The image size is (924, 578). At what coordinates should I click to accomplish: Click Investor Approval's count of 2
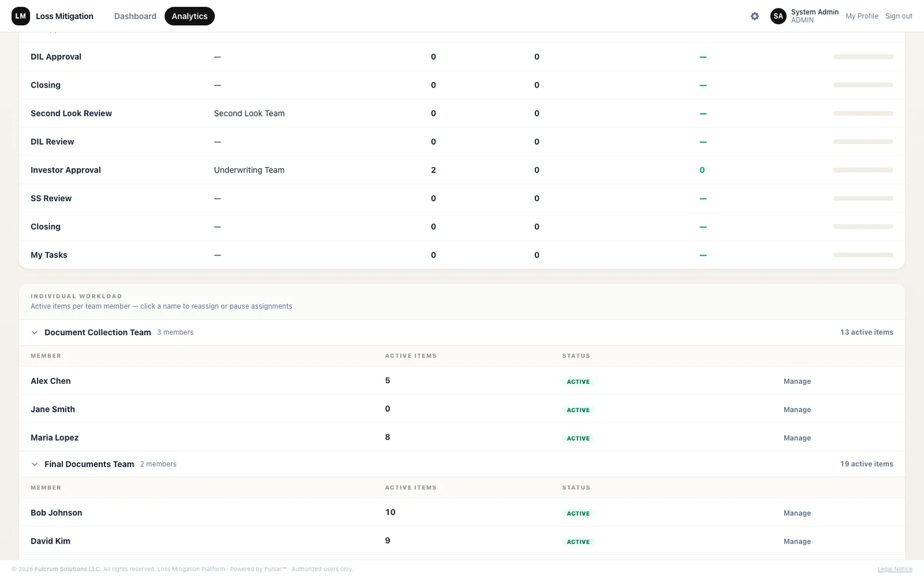click(434, 170)
